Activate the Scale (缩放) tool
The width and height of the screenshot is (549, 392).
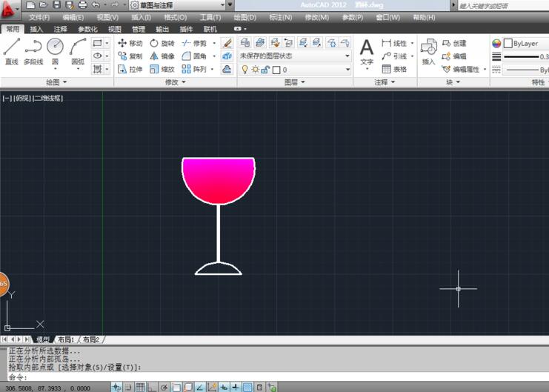pos(162,69)
